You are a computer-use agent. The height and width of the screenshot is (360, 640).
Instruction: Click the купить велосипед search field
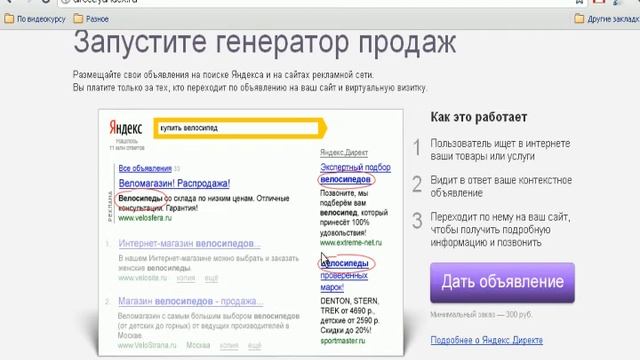pos(239,128)
